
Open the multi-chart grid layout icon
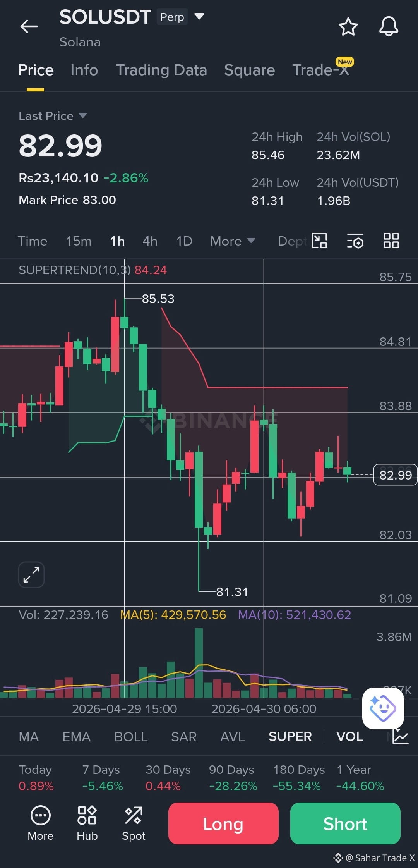(x=391, y=241)
